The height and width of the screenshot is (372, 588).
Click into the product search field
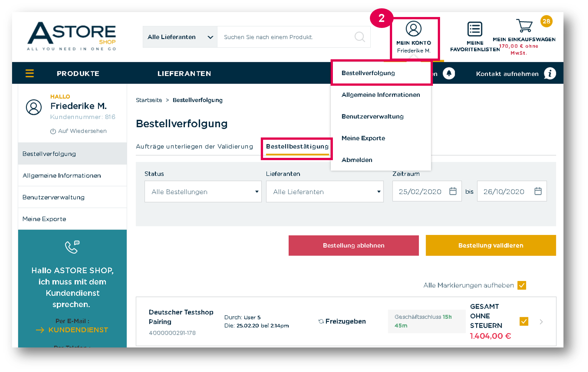286,37
